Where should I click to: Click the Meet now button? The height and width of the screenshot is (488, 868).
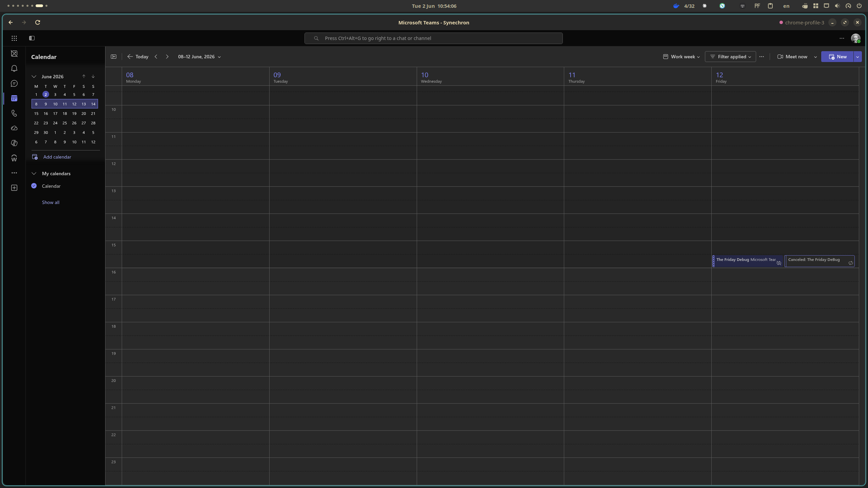point(792,57)
